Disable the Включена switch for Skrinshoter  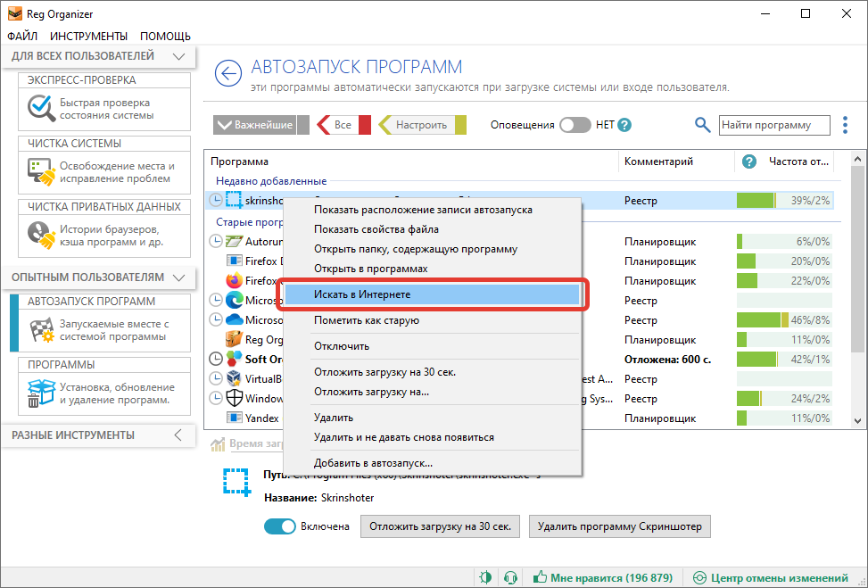click(x=279, y=526)
